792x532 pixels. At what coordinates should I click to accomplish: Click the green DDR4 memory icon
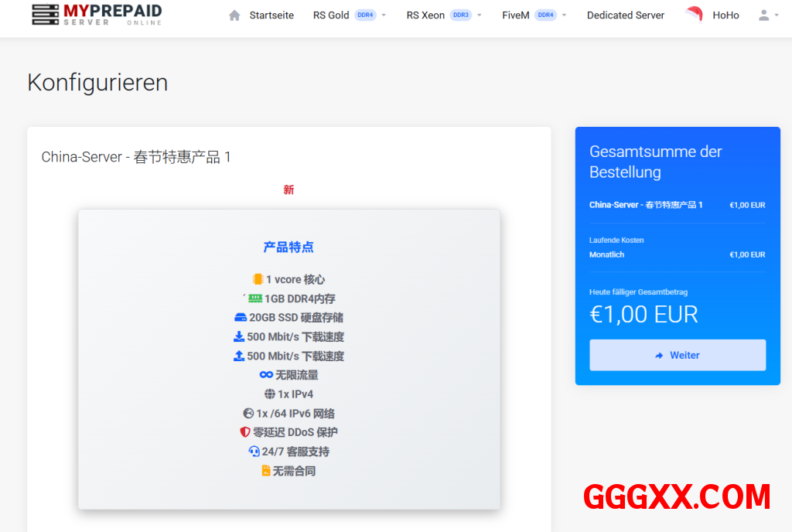(x=255, y=298)
